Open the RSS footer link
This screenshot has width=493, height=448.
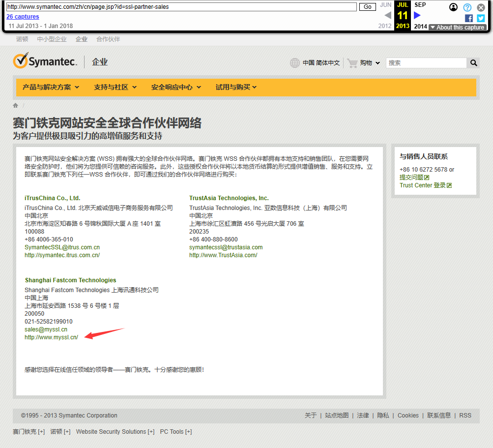465,415
